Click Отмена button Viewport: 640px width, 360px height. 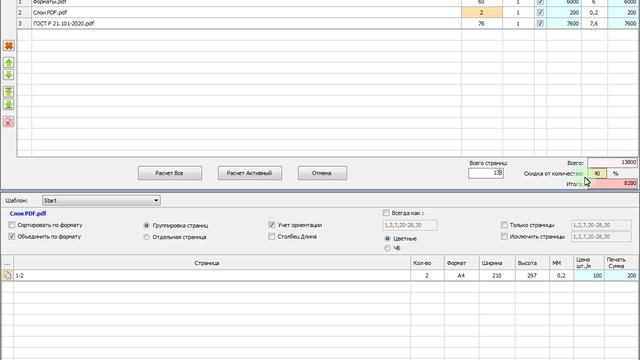point(322,173)
